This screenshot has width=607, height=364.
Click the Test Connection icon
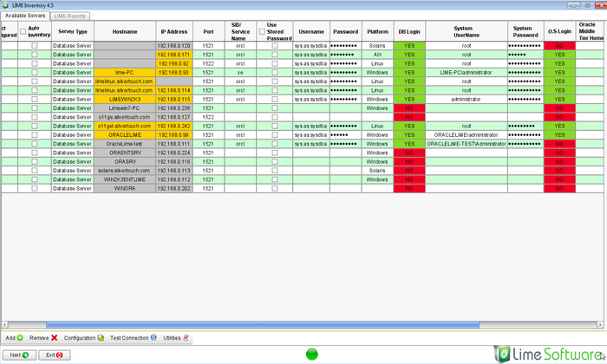153,337
